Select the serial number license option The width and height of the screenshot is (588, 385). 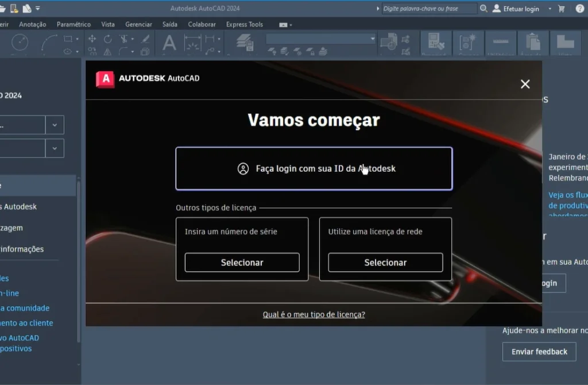click(242, 262)
